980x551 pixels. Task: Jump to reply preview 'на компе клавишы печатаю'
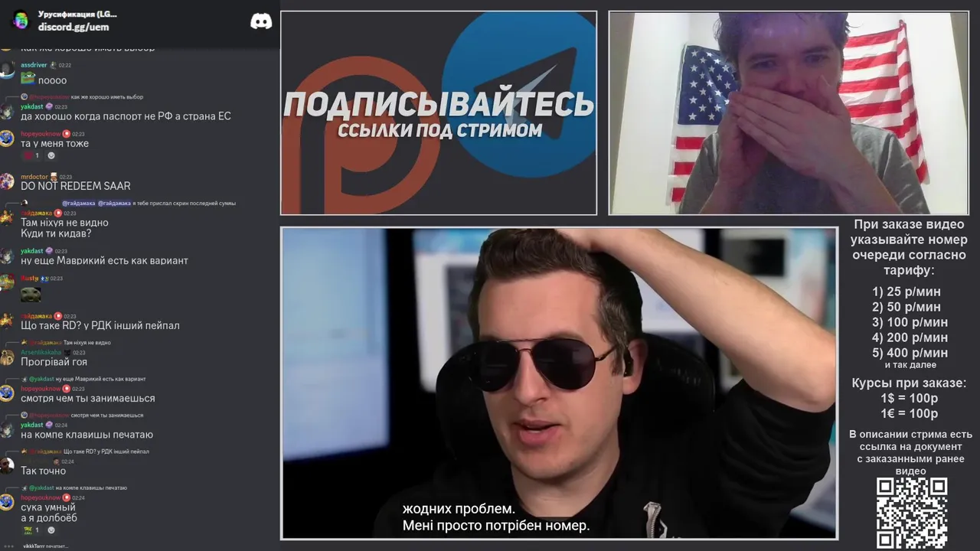tap(91, 487)
